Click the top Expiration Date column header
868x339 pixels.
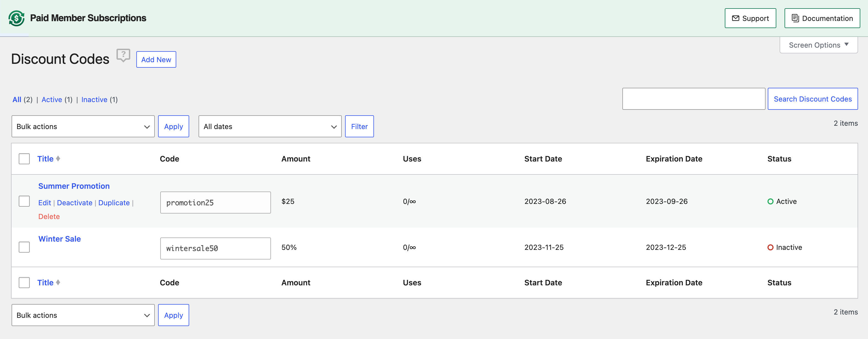pyautogui.click(x=674, y=158)
